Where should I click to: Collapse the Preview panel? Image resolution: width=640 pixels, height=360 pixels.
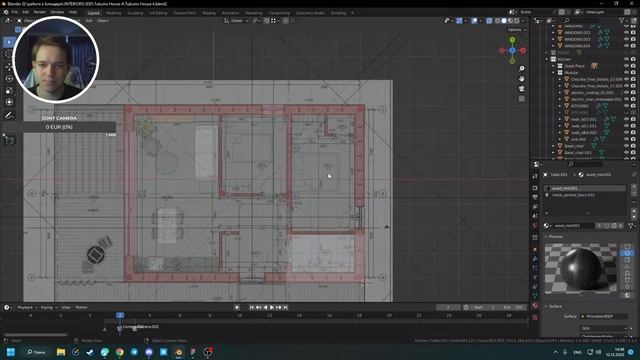pos(547,237)
